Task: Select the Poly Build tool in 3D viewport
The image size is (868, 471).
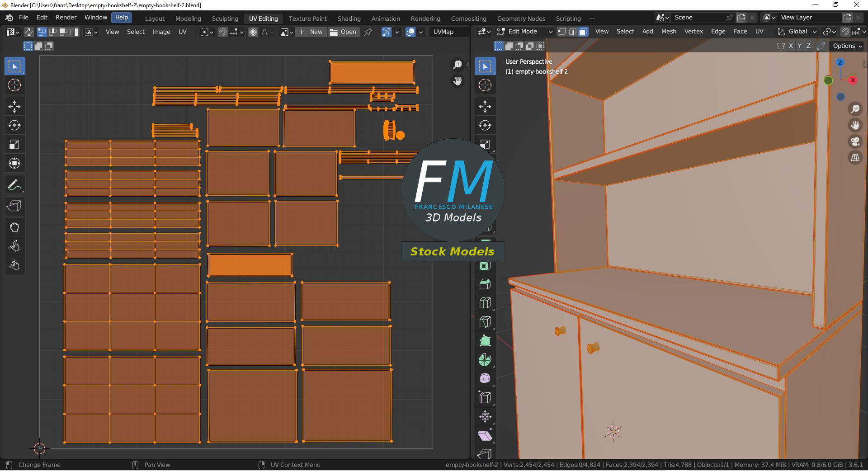Action: click(x=485, y=341)
